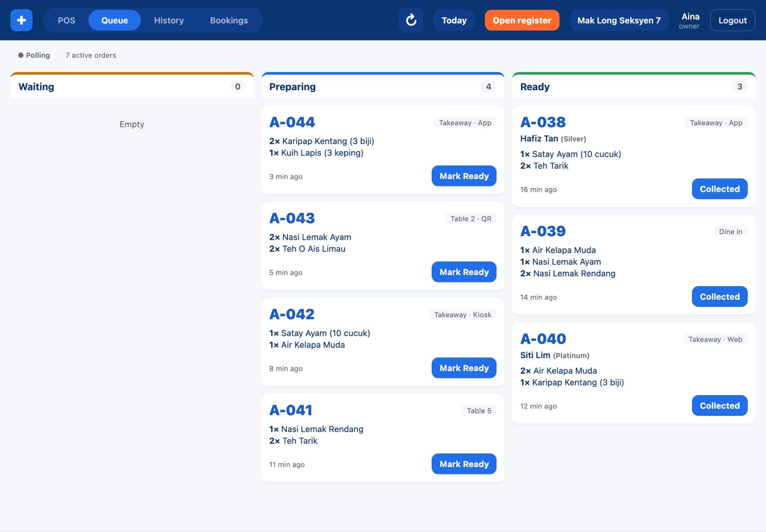Image resolution: width=766 pixels, height=532 pixels.
Task: Click the refresh queue icon
Action: 411,20
